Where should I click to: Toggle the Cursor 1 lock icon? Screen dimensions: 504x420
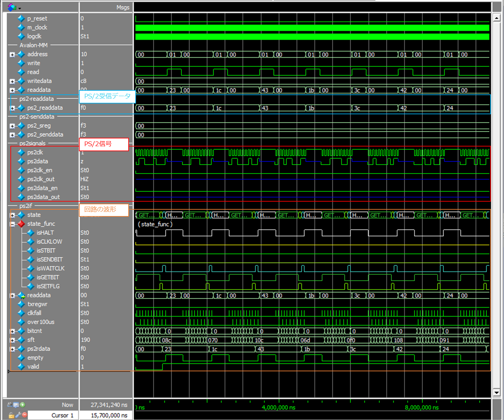tap(11, 415)
